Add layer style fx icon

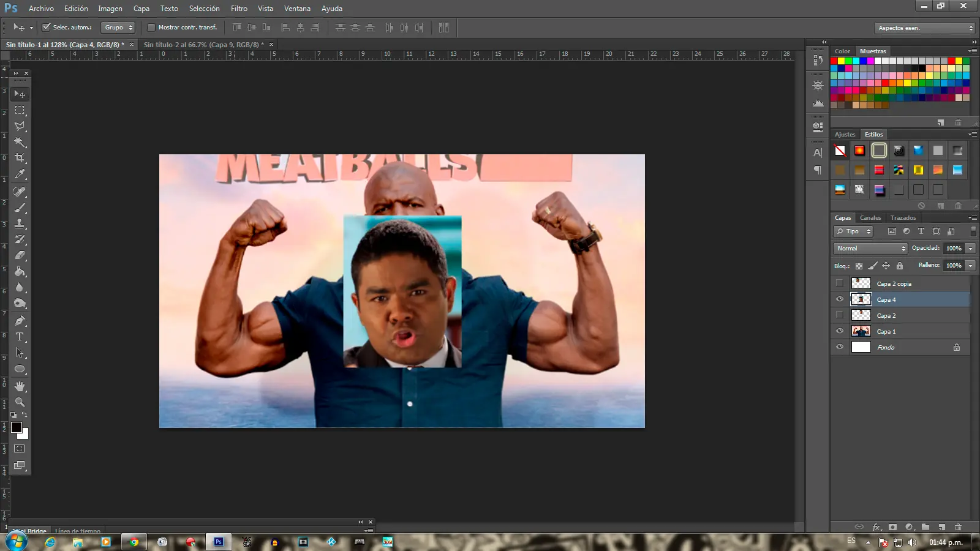point(876,527)
